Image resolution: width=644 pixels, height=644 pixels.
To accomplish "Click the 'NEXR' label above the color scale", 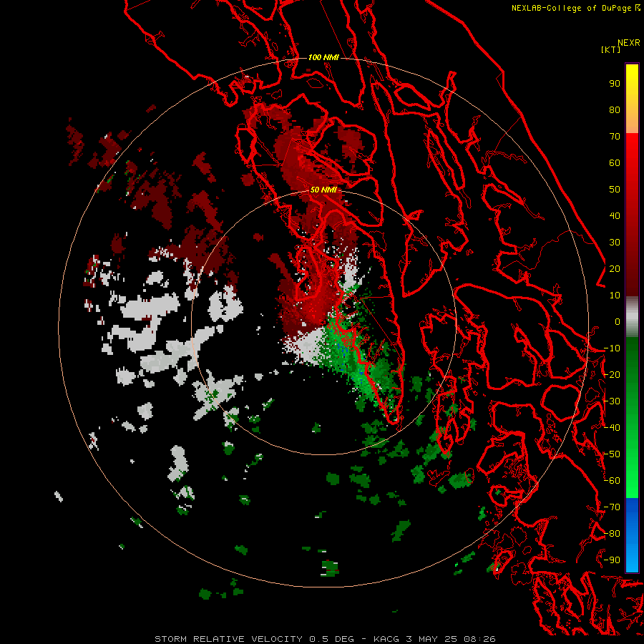I will click(x=628, y=43).
